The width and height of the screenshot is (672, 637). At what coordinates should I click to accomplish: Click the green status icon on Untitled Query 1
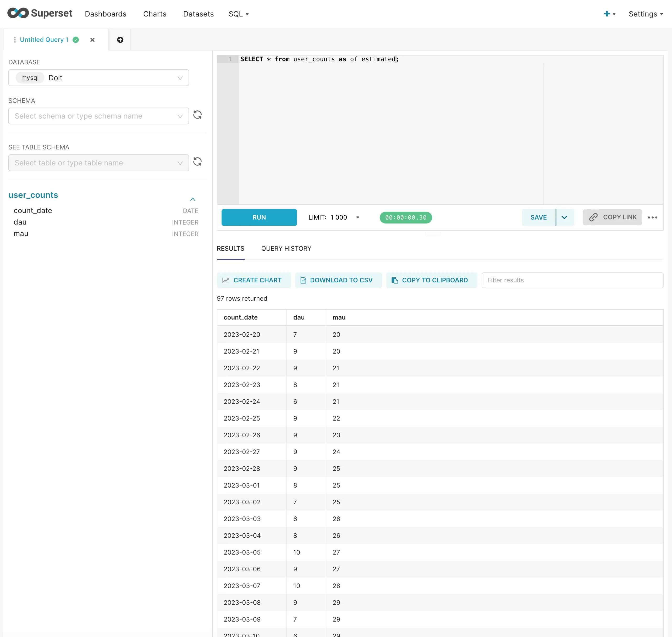[75, 40]
